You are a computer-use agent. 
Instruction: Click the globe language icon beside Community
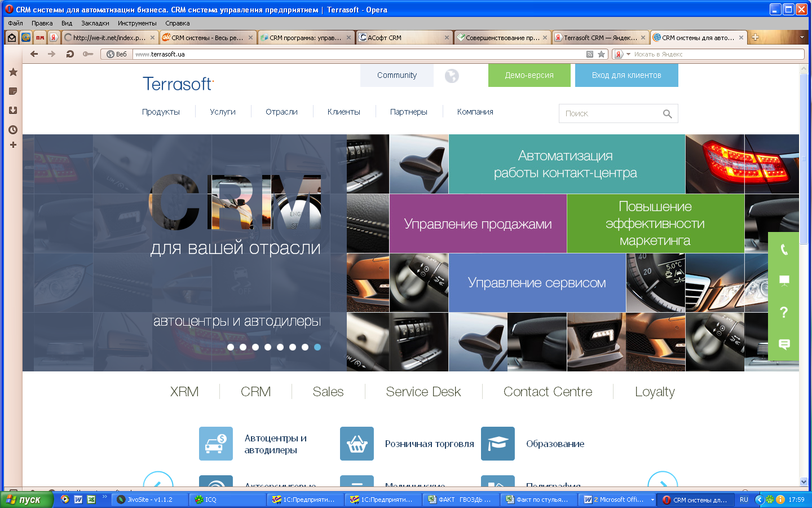point(452,76)
